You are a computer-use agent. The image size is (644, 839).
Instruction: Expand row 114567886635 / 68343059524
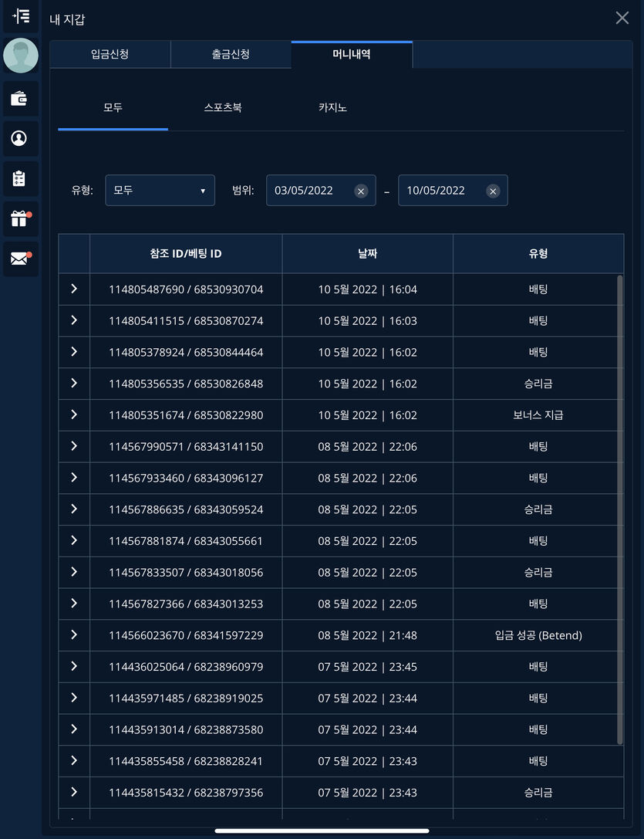74,509
